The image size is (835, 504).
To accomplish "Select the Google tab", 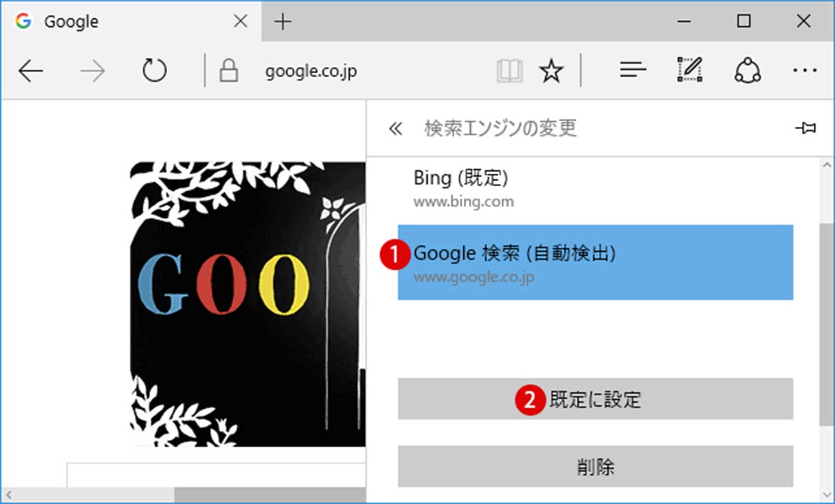I will [x=131, y=21].
